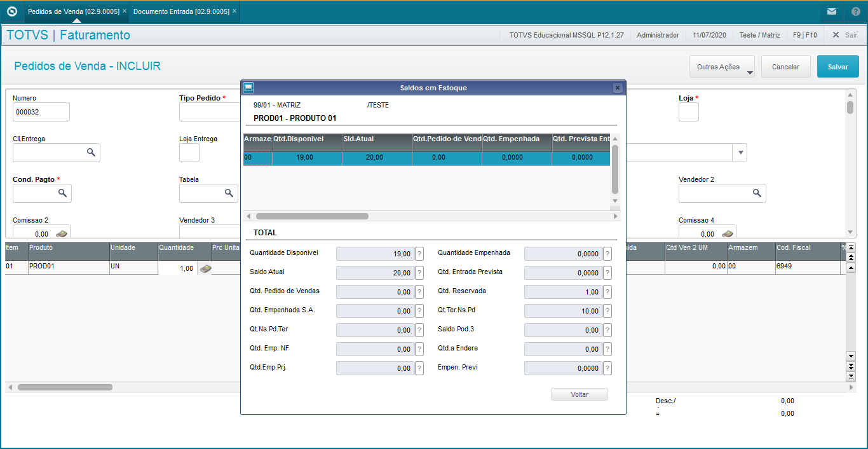Click the Salvar button
Screen dimensions: 868x449
tap(837, 67)
